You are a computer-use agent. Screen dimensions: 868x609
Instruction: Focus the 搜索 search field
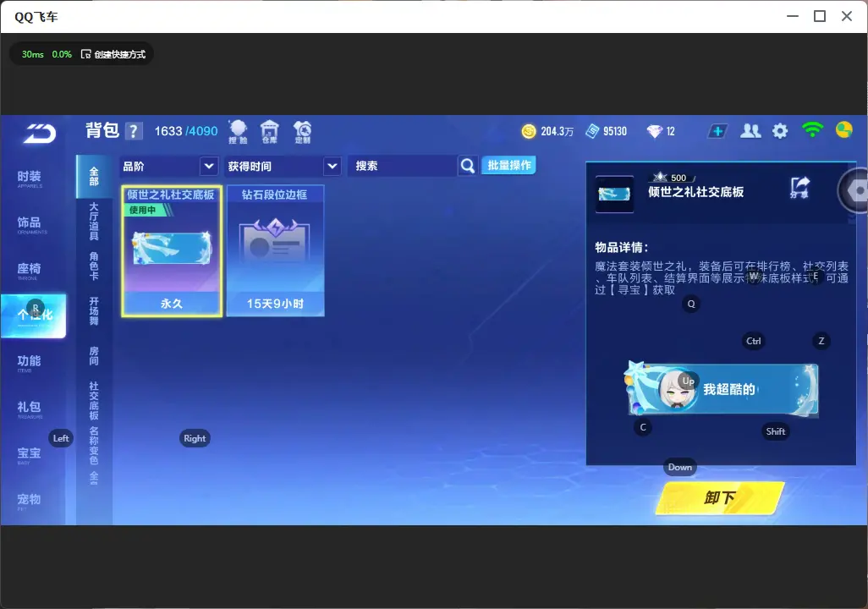tap(403, 166)
